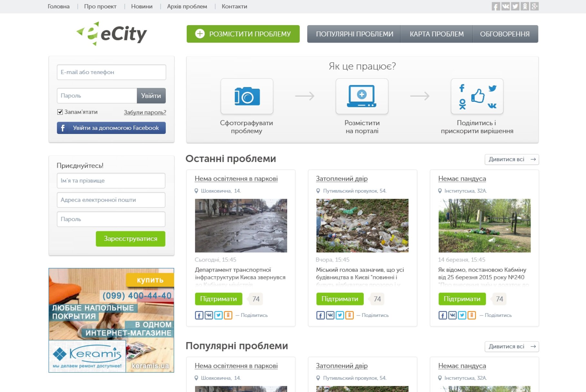Share 'Нема освітлення в паркові' on Twitter
Image resolution: width=586 pixels, height=392 pixels.
coord(218,315)
